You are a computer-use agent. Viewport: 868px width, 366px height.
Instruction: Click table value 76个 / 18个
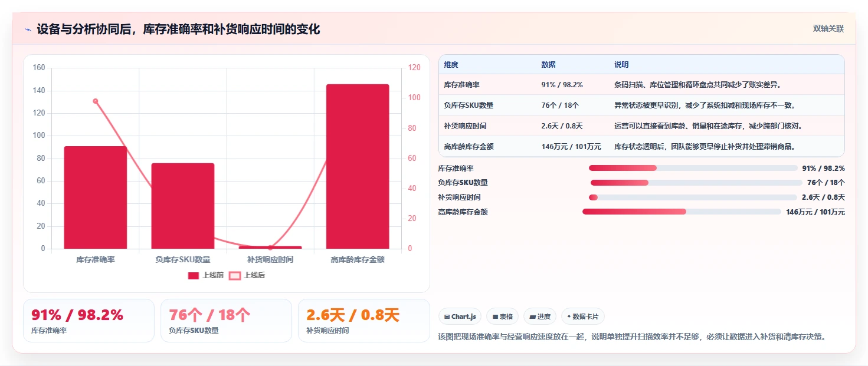[x=560, y=105]
